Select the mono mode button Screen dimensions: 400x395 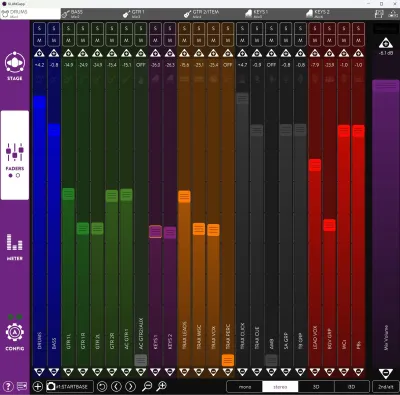(x=245, y=387)
